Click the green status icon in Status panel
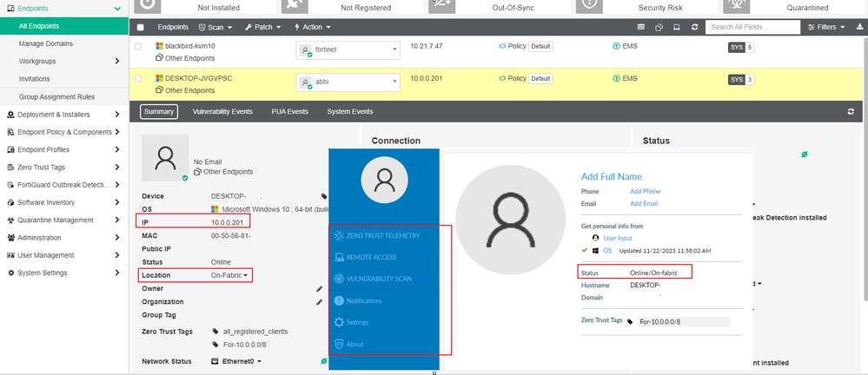 click(x=805, y=155)
